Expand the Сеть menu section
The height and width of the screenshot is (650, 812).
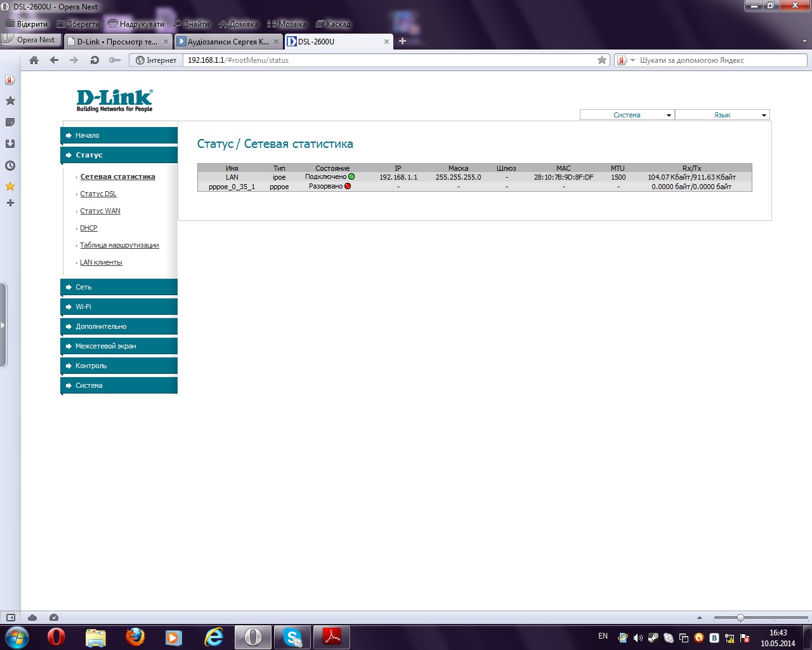119,287
